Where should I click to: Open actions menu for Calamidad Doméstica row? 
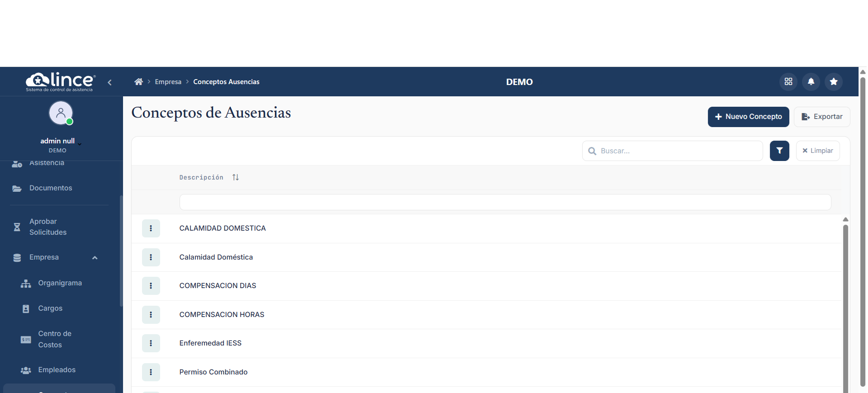tap(151, 257)
